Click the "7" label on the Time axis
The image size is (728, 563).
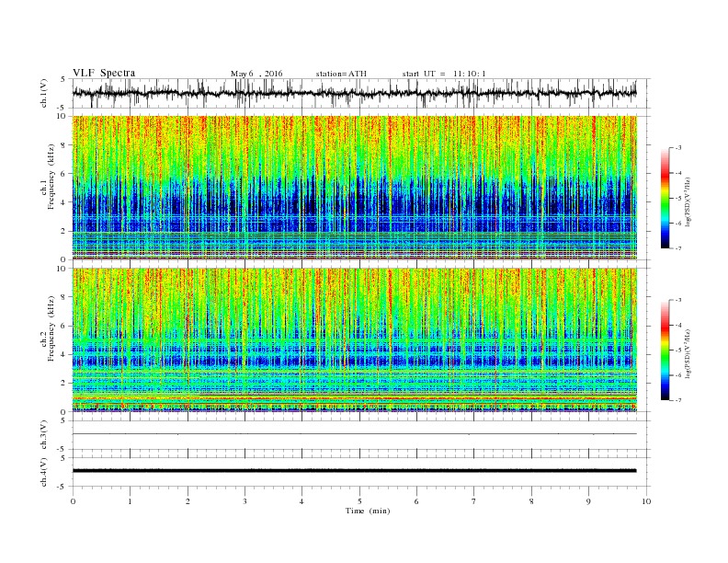coord(473,501)
